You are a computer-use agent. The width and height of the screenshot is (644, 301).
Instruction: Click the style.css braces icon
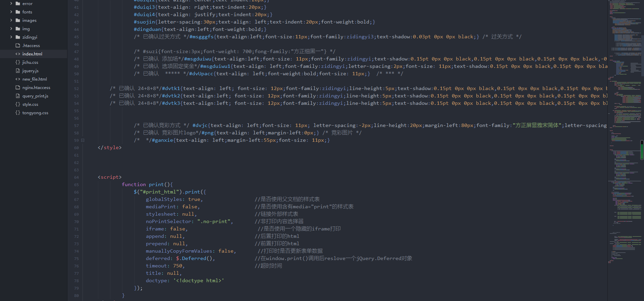tap(18, 104)
